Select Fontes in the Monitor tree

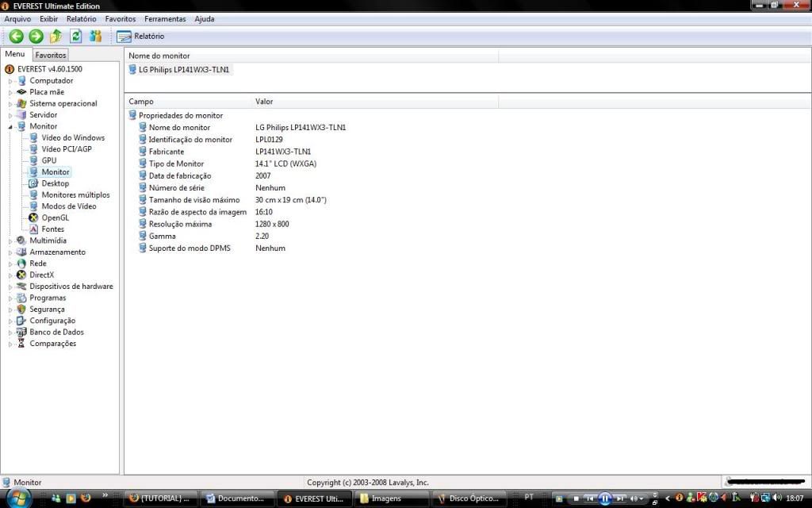52,229
